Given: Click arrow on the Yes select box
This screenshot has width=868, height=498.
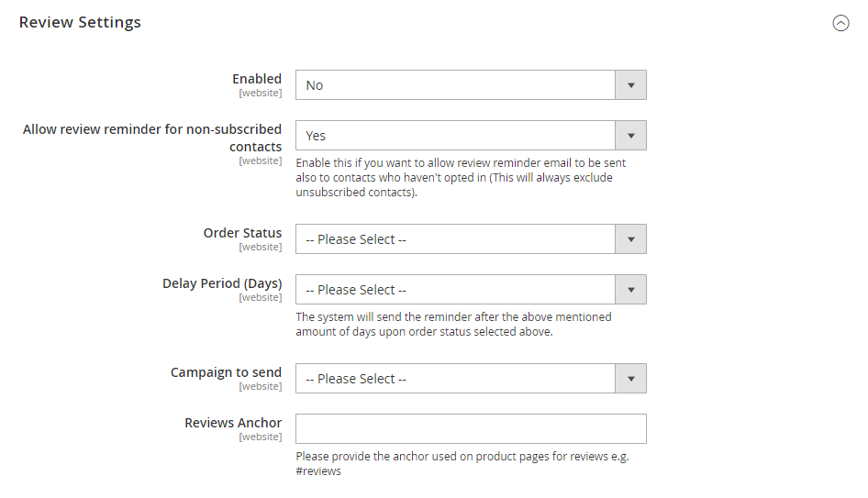Looking at the screenshot, I should (630, 135).
